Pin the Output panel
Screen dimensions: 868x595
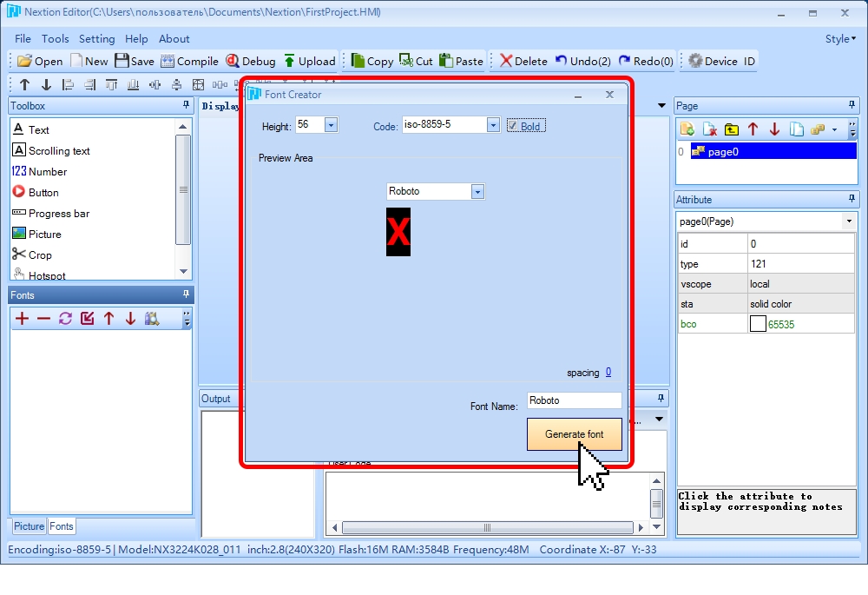click(661, 398)
